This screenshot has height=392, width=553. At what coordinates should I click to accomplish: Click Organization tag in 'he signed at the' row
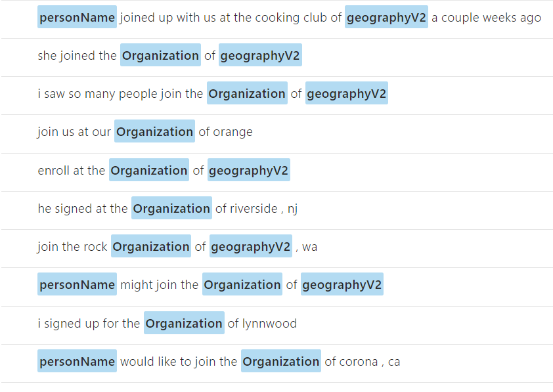click(171, 208)
